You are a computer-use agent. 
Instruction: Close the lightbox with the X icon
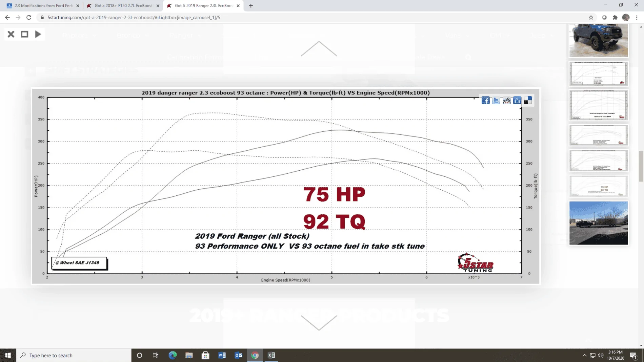11,34
